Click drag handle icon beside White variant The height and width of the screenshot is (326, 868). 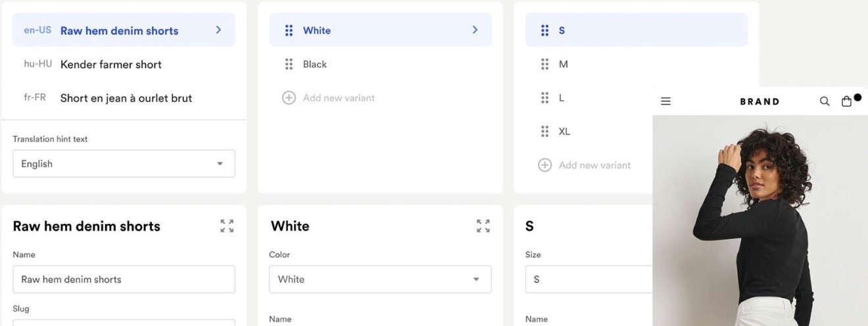[x=289, y=30]
